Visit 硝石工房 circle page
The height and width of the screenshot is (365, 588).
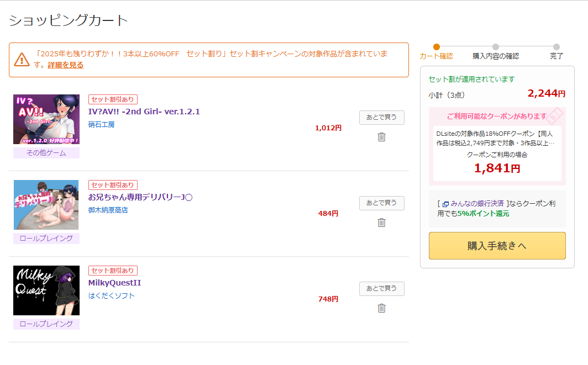102,125
